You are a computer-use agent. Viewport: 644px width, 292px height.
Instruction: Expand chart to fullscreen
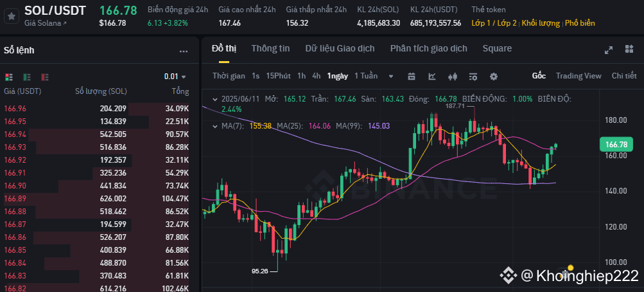[x=609, y=50]
